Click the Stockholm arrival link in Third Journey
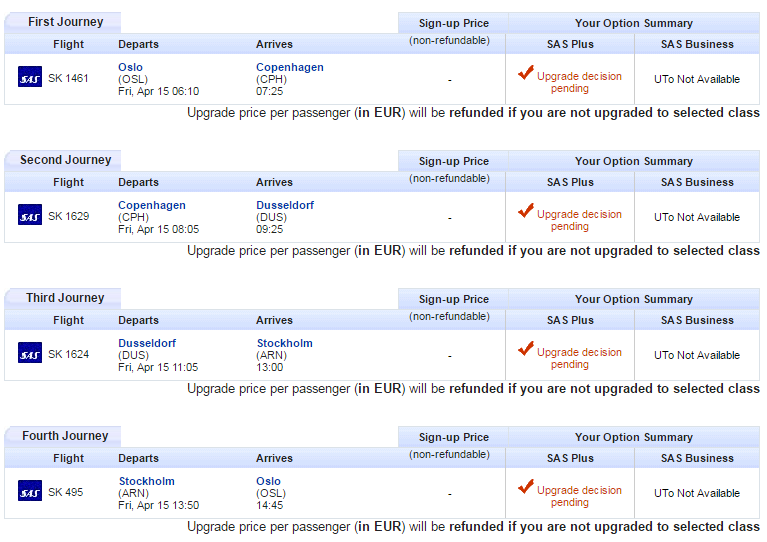Viewport: 767px width, 542px height. 284,343
